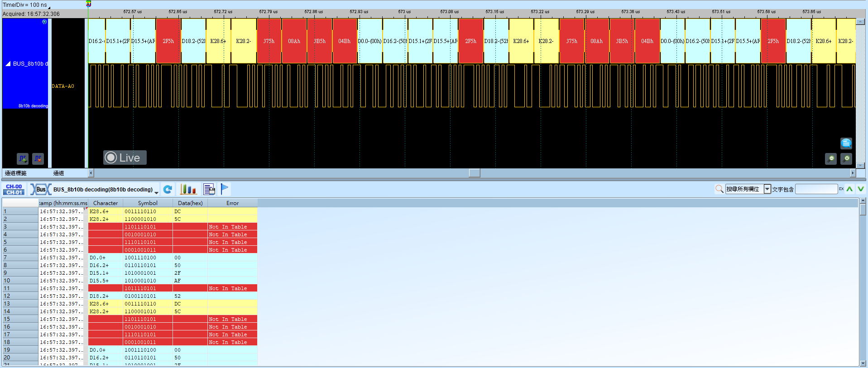The image size is (868, 368).
Task: Open the BUS_8b10b channel settings gear
Action: [x=44, y=22]
